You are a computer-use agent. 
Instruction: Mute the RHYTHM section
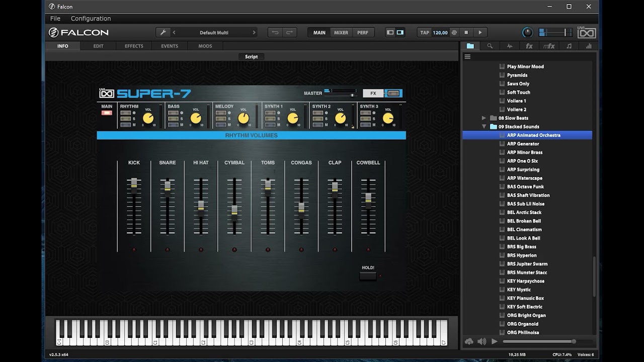(x=126, y=125)
